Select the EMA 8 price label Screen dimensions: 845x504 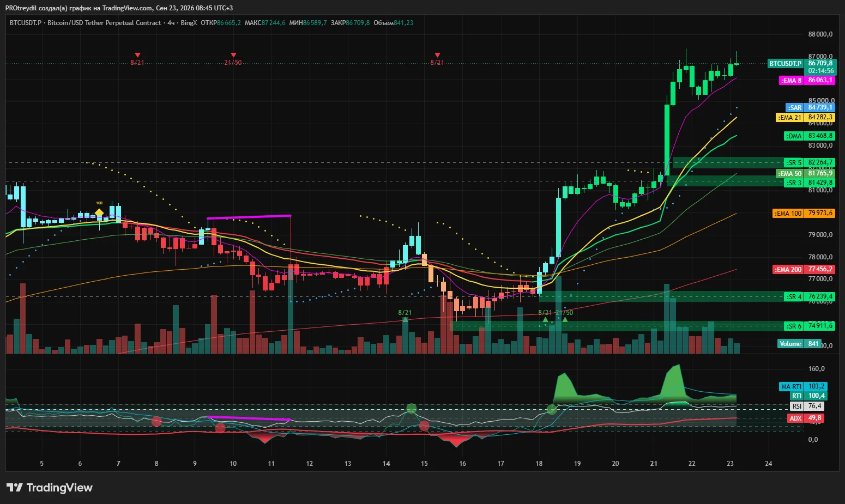pos(807,80)
